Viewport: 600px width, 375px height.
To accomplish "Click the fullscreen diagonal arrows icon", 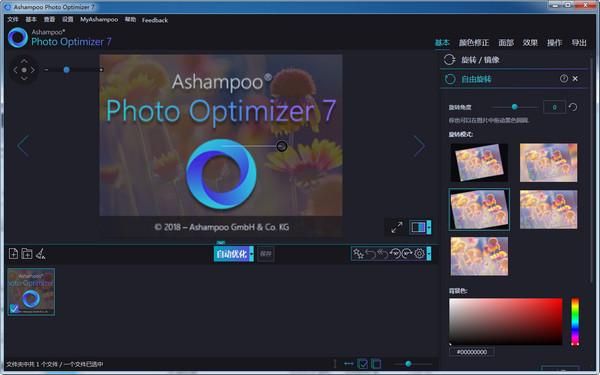I will (397, 227).
